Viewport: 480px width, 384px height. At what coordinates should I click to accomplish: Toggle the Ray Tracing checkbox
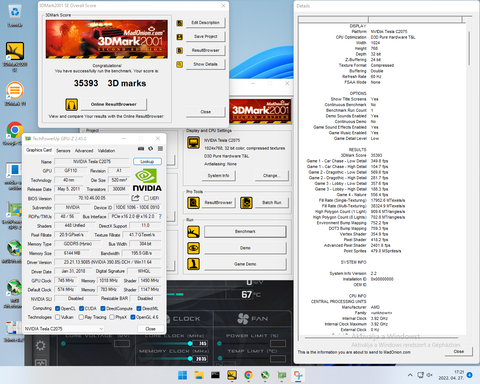pyautogui.click(x=81, y=317)
